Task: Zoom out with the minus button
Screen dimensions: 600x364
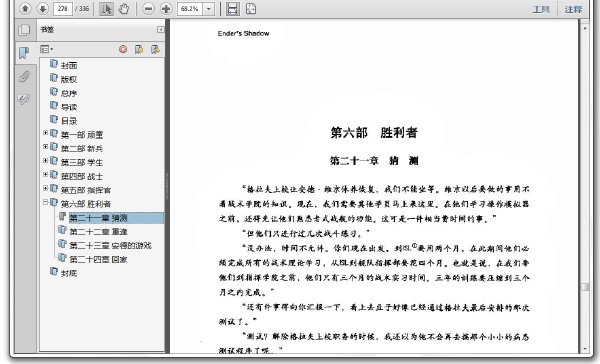Action: (148, 8)
